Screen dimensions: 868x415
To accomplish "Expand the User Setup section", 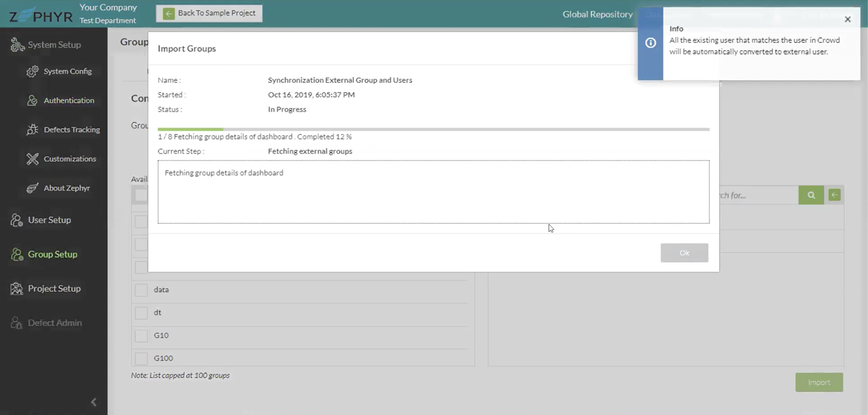I will click(x=49, y=220).
